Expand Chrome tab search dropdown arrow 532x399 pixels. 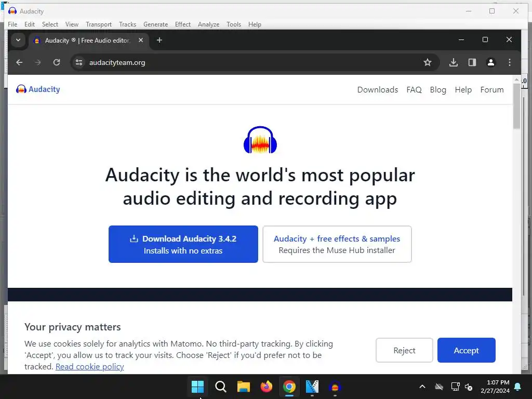click(x=18, y=40)
